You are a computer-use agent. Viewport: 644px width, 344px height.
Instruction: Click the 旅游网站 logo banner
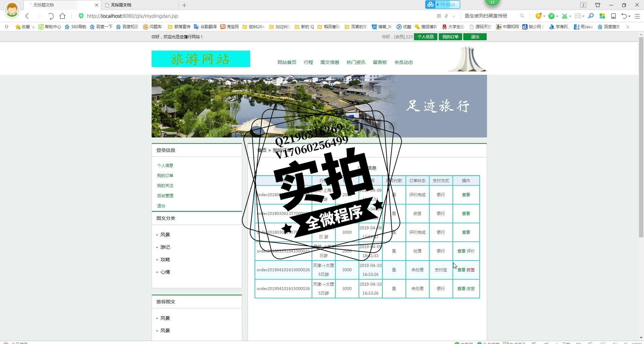201,59
